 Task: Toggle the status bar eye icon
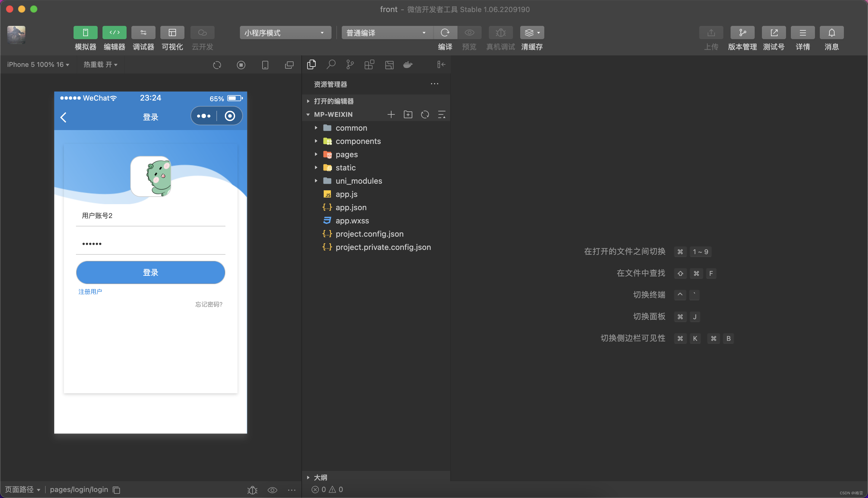pos(272,490)
